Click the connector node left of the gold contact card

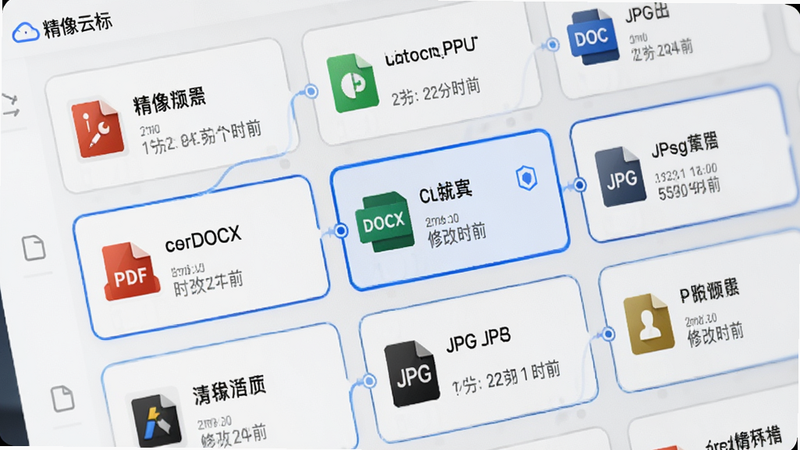click(608, 334)
